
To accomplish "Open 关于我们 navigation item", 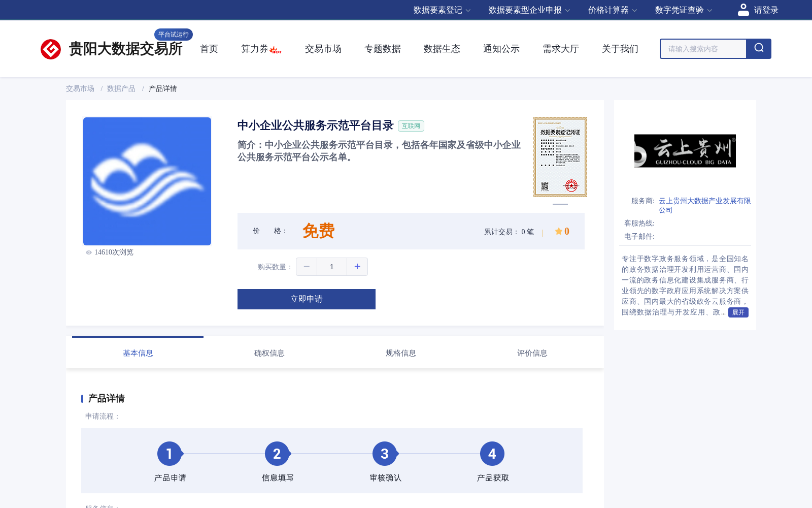I will pos(620,49).
